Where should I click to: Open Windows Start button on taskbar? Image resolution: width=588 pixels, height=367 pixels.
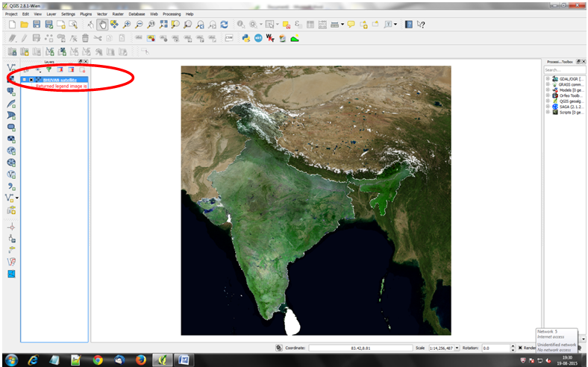pyautogui.click(x=11, y=360)
